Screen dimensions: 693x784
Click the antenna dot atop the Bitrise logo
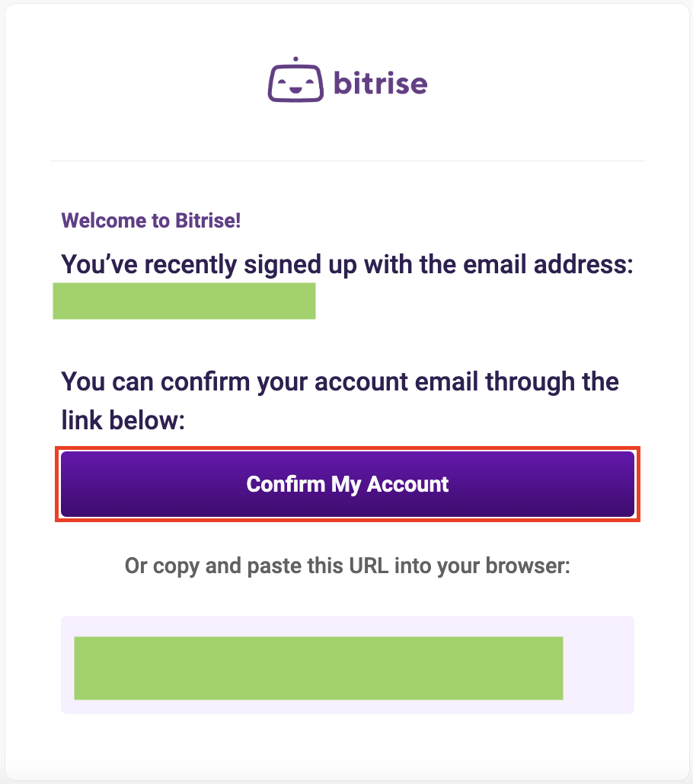tap(295, 59)
